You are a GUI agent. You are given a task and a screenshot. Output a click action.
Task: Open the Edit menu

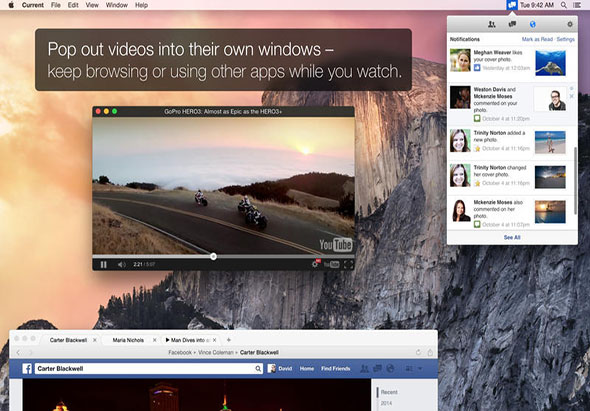click(73, 5)
